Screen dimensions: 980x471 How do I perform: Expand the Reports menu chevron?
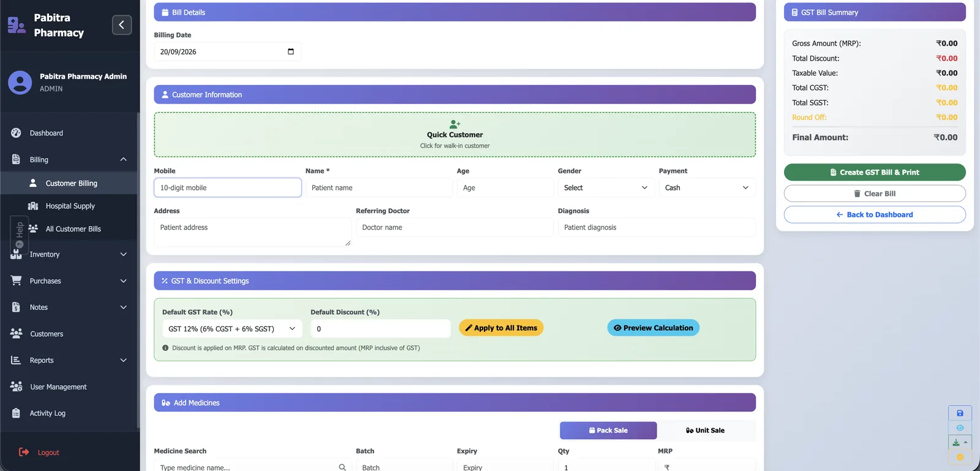(x=123, y=360)
